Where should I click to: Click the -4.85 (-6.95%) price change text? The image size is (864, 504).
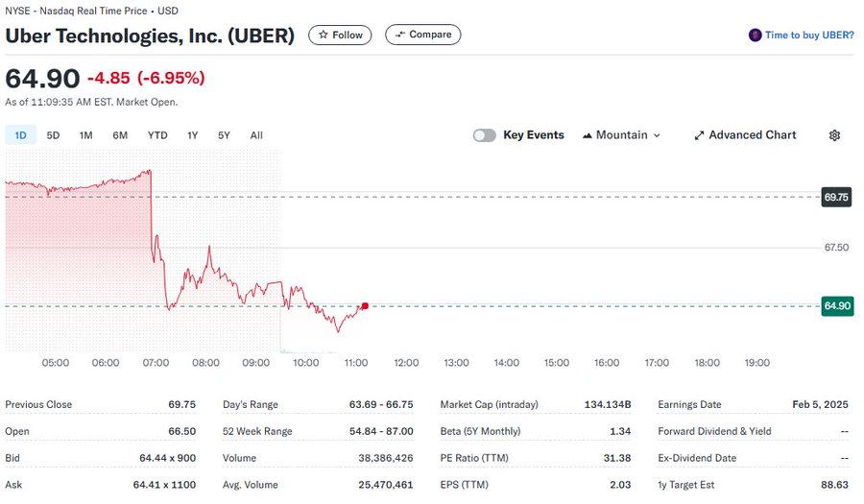[x=146, y=78]
